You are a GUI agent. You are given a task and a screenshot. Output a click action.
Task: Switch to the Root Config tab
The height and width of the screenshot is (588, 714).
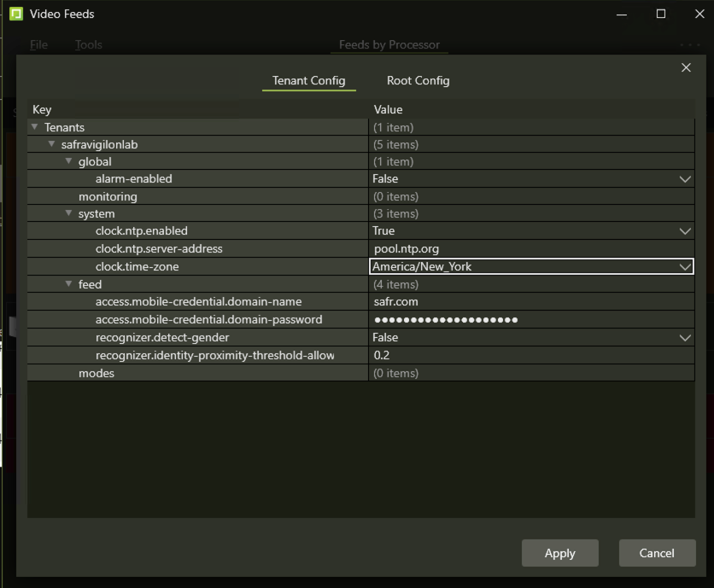(x=418, y=80)
